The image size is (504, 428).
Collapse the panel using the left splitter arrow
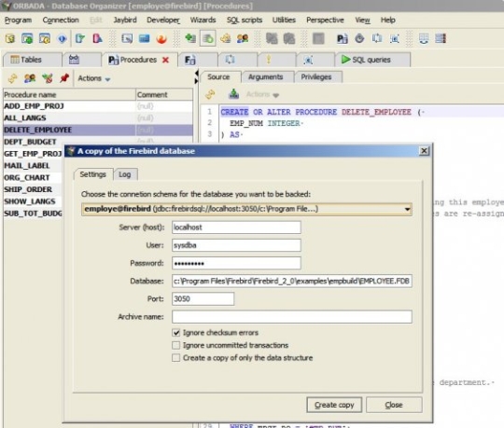point(196,74)
